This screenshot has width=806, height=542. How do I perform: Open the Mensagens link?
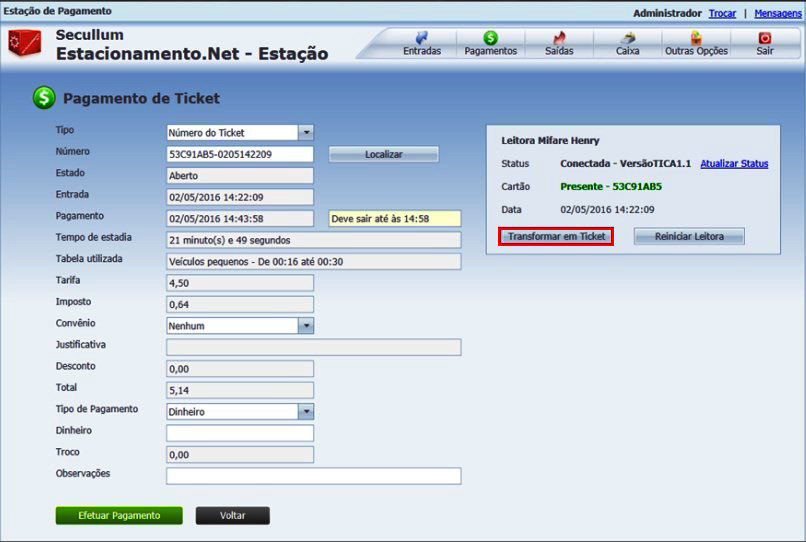777,13
